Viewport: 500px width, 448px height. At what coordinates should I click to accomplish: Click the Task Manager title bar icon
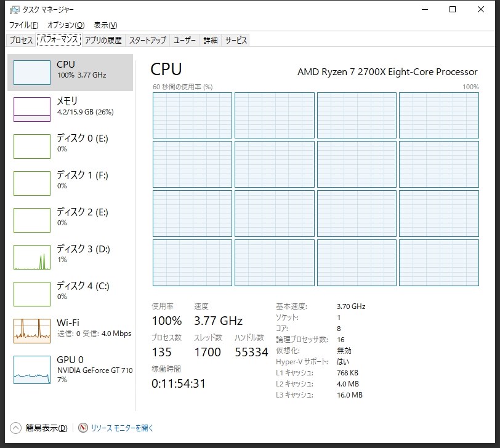point(14,10)
